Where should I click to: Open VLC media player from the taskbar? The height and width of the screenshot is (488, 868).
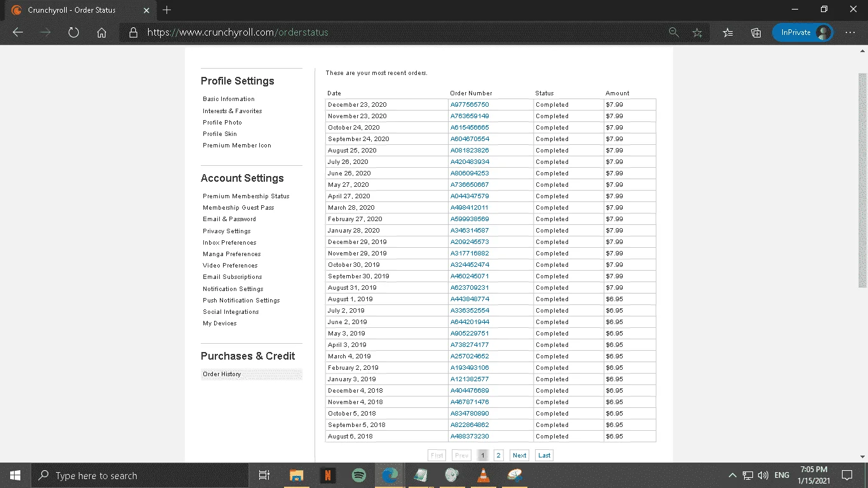click(x=484, y=475)
